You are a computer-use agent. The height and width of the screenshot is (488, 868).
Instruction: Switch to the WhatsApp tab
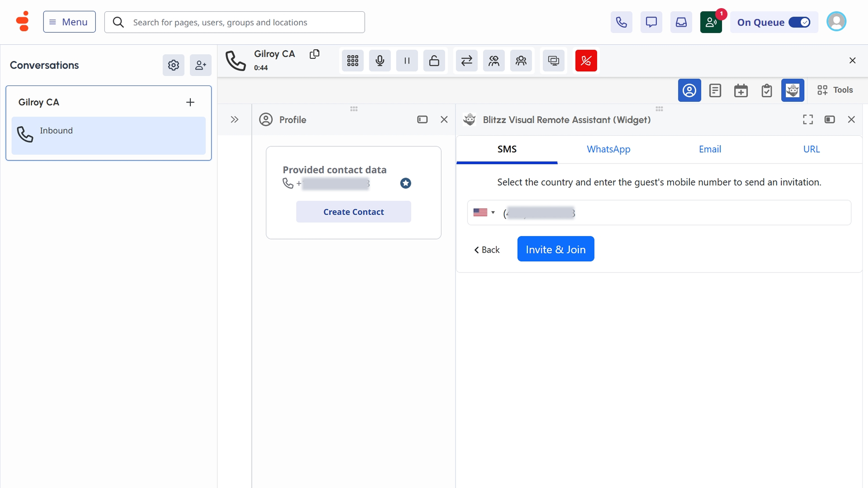point(608,149)
